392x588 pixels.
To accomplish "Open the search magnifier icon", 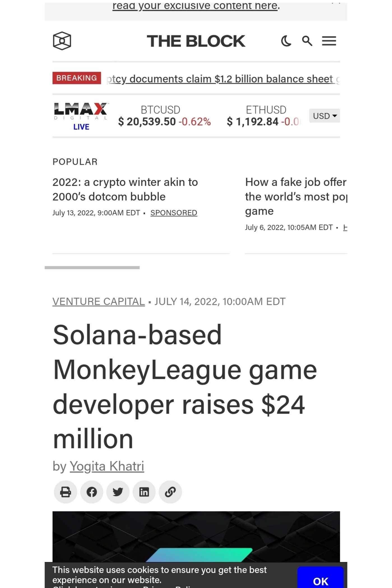I will point(307,41).
